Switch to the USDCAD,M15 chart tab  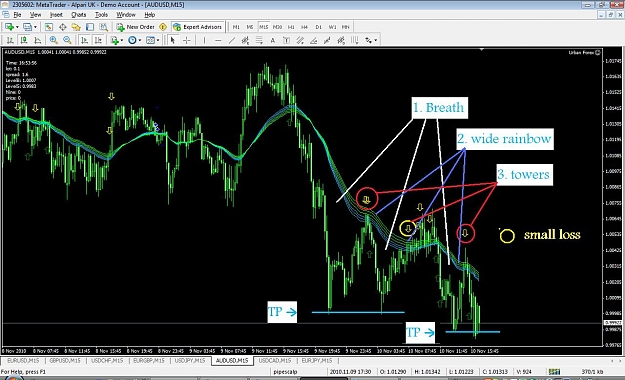click(x=274, y=360)
